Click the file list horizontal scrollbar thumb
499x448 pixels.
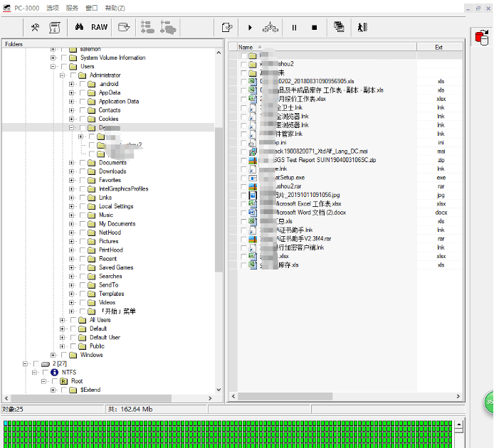pyautogui.click(x=285, y=396)
